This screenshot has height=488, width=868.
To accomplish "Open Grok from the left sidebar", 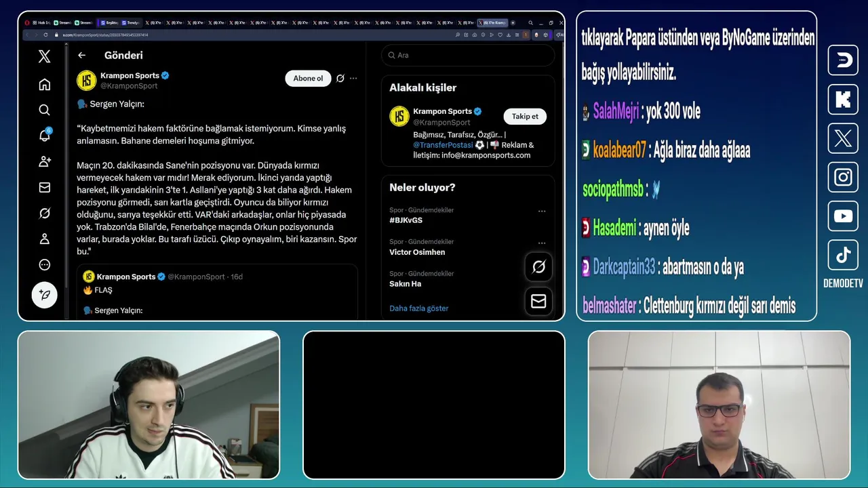I will pos(44,213).
